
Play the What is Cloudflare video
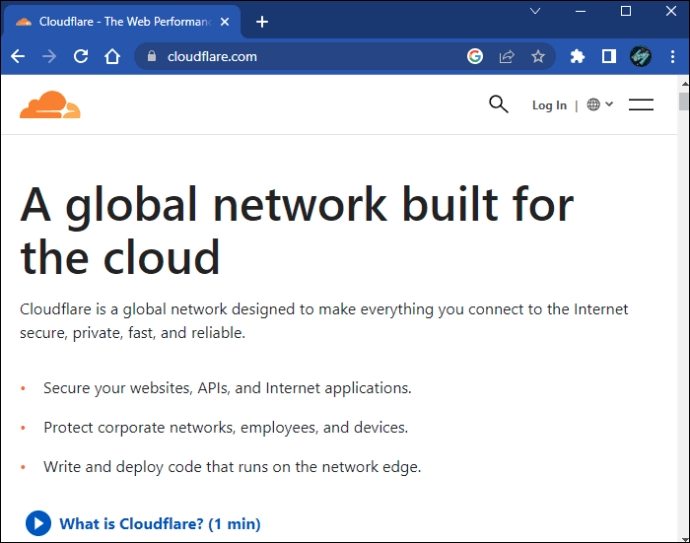[38, 523]
